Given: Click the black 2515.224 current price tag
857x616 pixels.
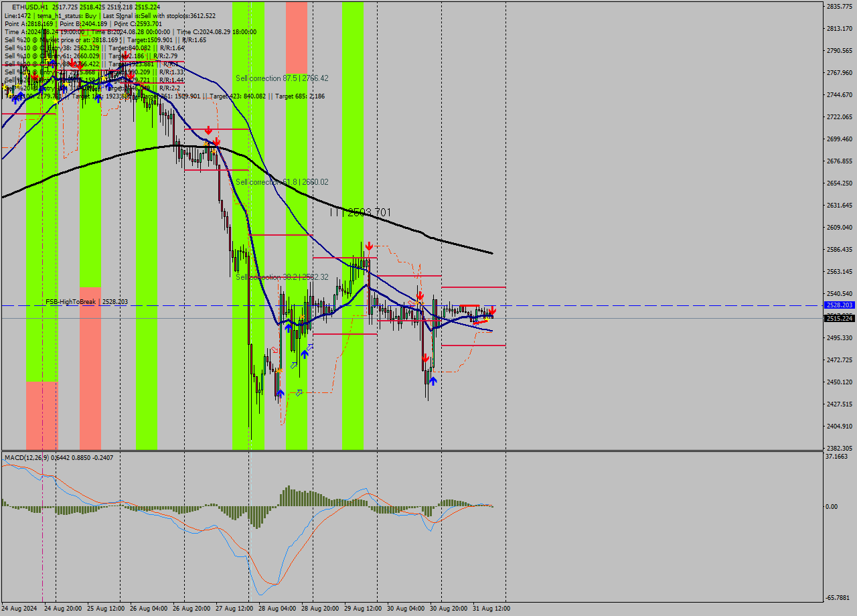Looking at the screenshot, I should pos(839,319).
